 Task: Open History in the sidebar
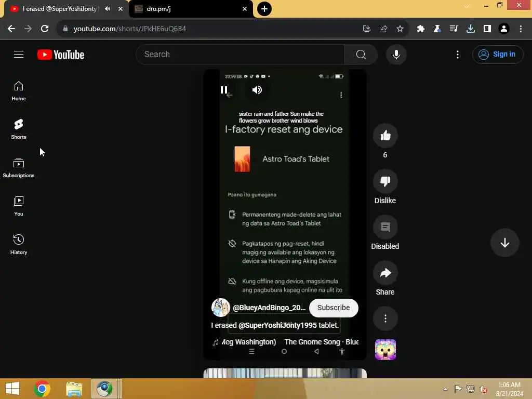point(19,244)
